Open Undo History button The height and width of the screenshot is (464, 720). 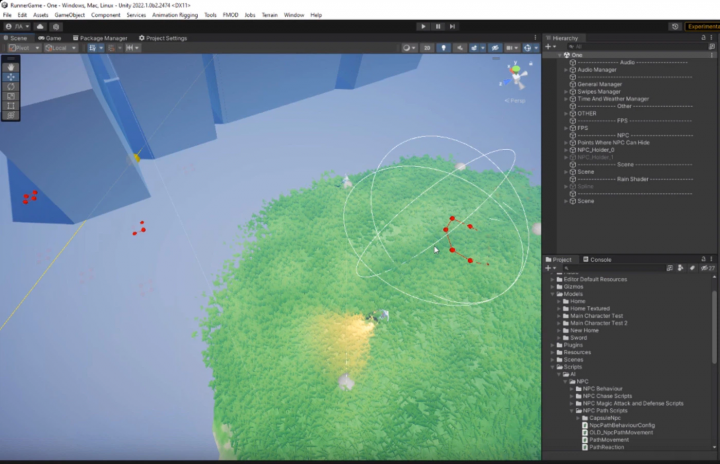click(x=675, y=27)
